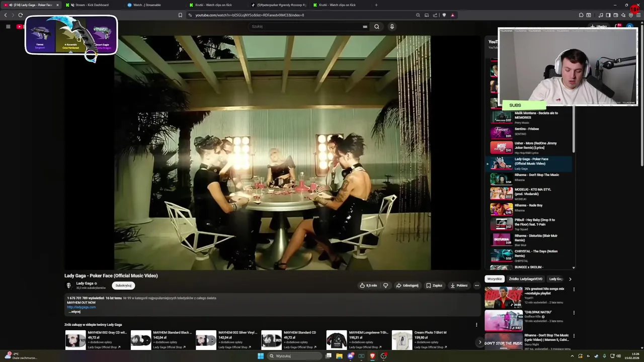Click the Poker Face video player

pyautogui.click(x=272, y=152)
